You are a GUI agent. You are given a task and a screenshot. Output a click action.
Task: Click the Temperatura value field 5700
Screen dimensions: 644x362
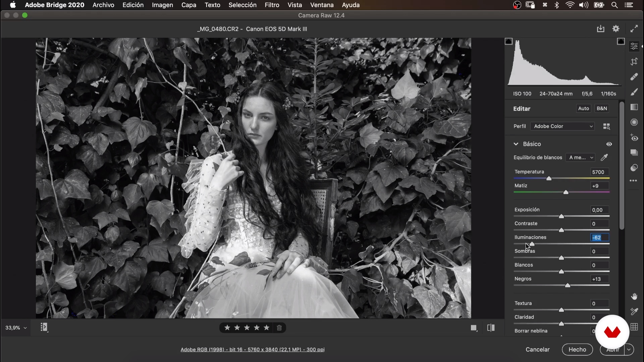599,172
